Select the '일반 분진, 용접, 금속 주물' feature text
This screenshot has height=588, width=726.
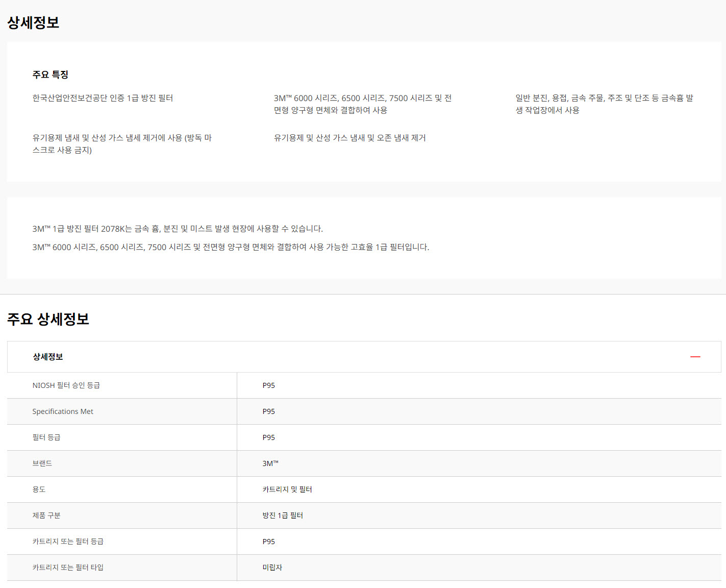click(604, 104)
